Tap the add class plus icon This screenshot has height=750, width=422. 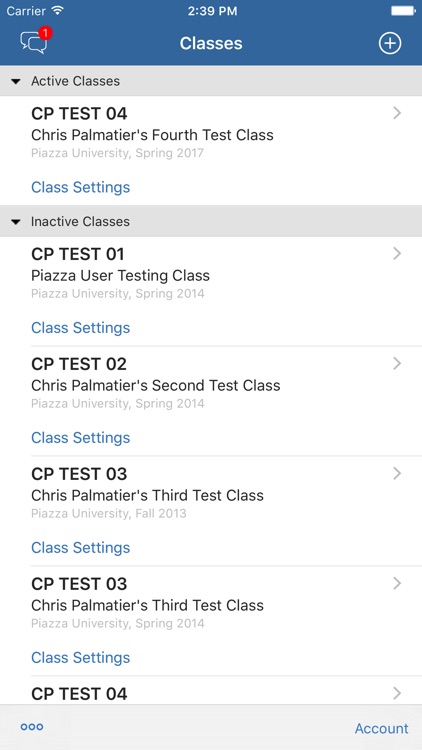[390, 44]
